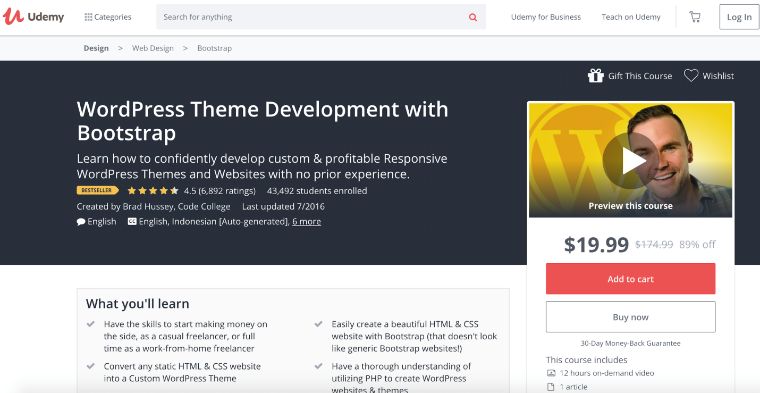This screenshot has height=393, width=760.
Task: Click 43,492 students enrolled text
Action: pyautogui.click(x=317, y=191)
